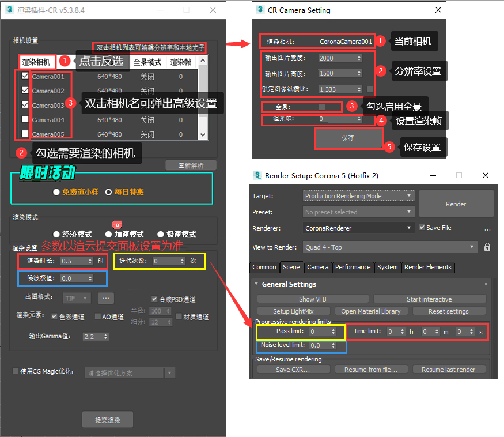Collapse the General Settings rollout
Viewport: 504px width, 437px height.
coord(256,284)
